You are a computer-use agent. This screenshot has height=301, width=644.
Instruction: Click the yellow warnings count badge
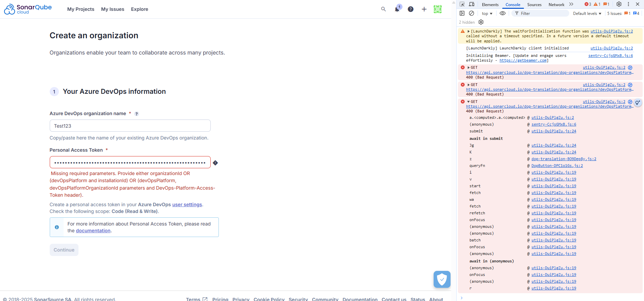point(597,4)
